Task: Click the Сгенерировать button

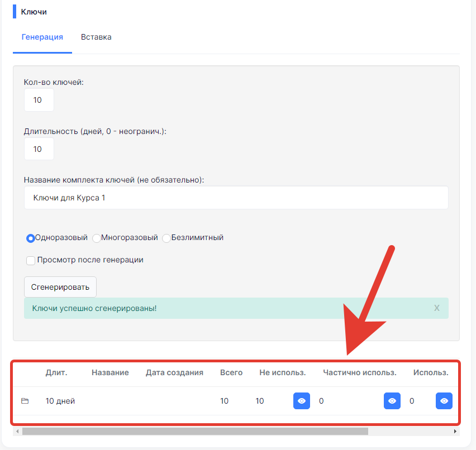Action: click(x=60, y=287)
